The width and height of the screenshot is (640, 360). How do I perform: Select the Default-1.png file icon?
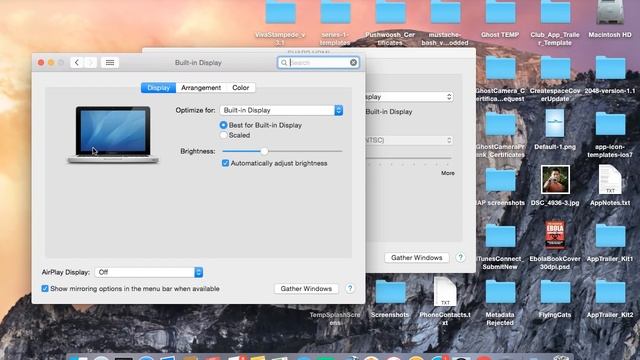coord(555,124)
